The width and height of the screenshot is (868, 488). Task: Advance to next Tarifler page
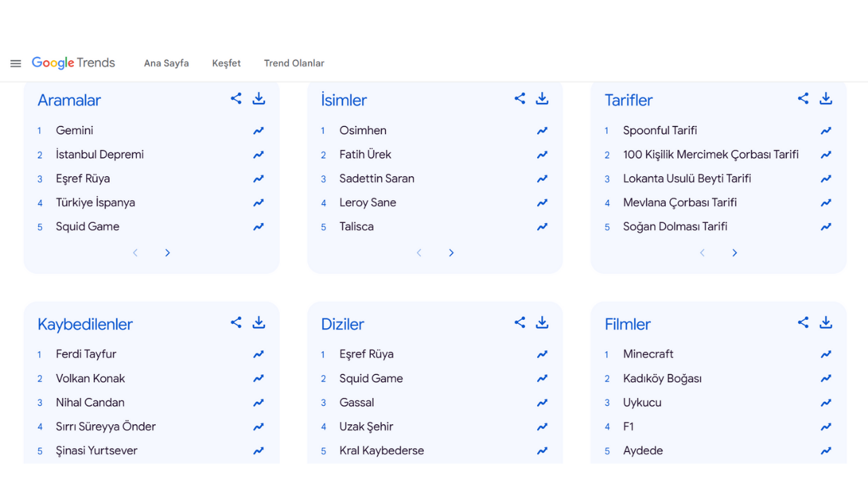click(734, 253)
